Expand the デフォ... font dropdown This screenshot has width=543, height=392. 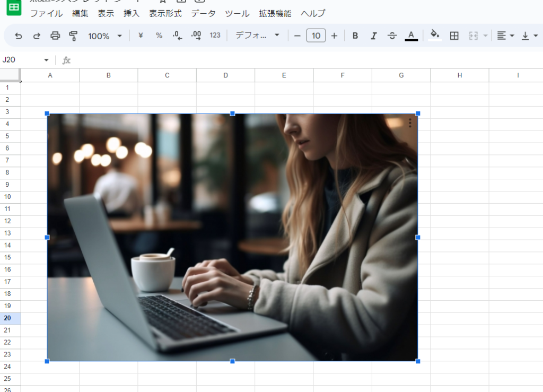(257, 36)
